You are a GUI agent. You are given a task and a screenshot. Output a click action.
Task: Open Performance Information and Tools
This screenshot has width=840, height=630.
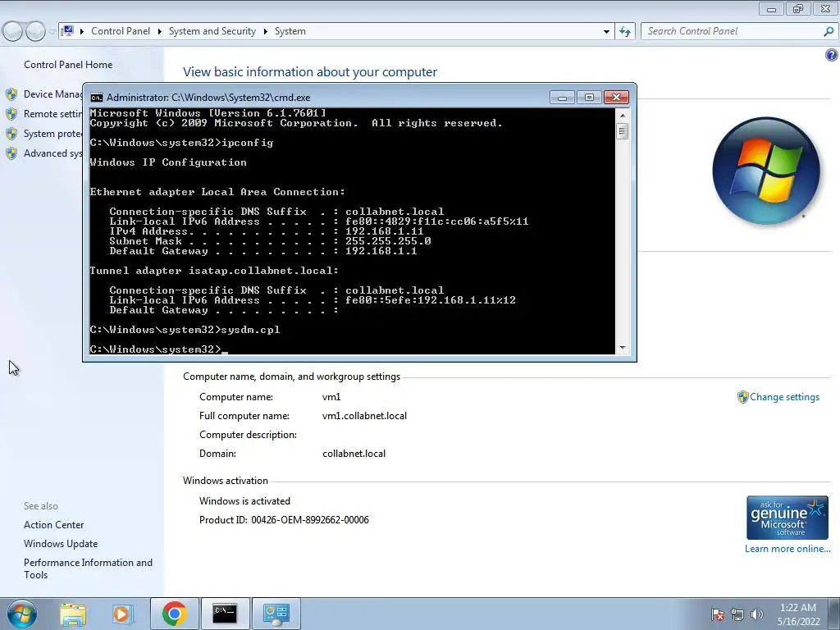coord(88,568)
